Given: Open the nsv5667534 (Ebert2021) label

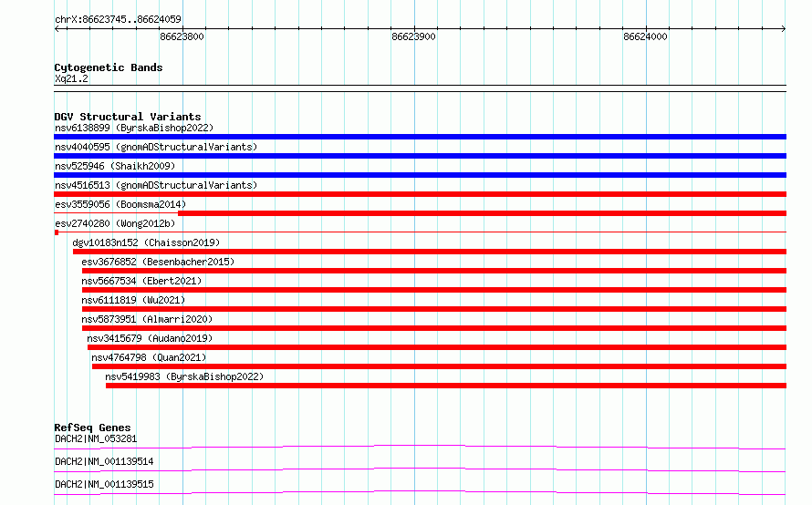Looking at the screenshot, I should click(141, 281).
